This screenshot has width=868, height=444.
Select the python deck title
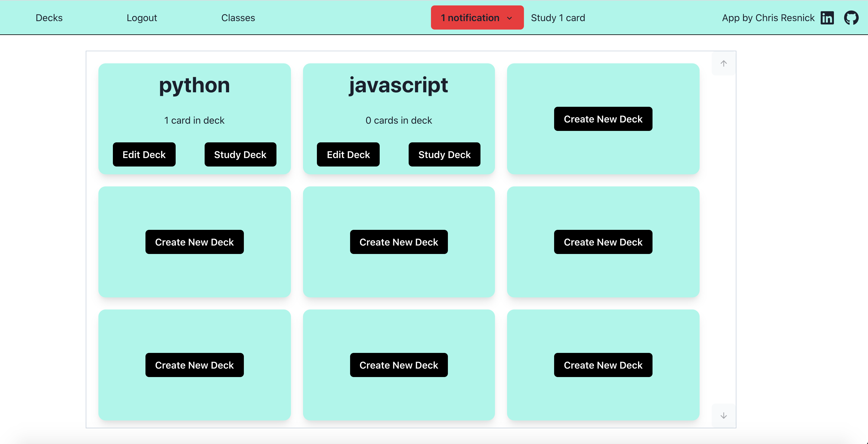click(194, 85)
